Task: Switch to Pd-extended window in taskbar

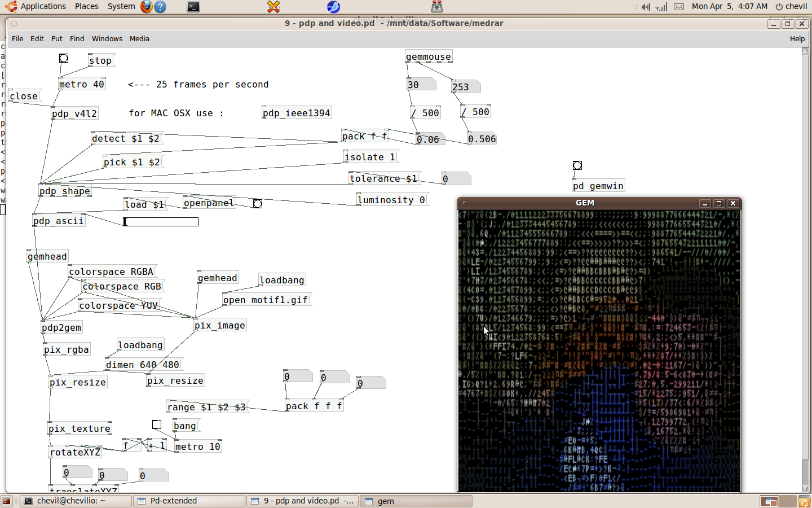Action: pos(189,501)
